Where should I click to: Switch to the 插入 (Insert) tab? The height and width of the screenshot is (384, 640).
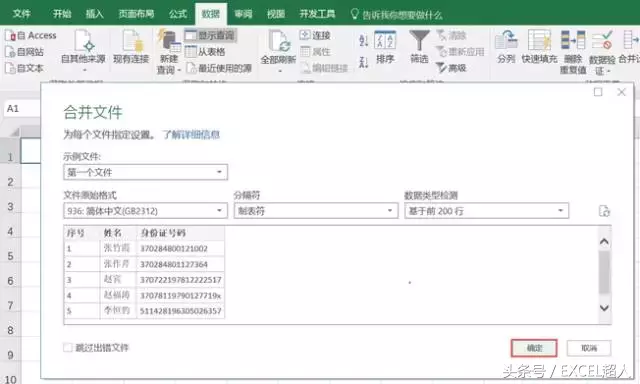[95, 14]
